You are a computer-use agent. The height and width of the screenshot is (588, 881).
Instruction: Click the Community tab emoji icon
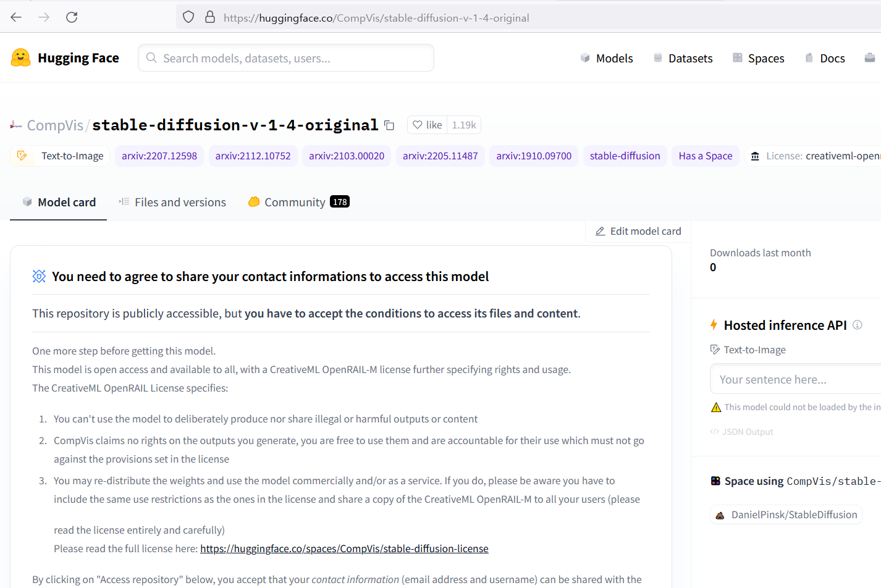[x=254, y=201]
